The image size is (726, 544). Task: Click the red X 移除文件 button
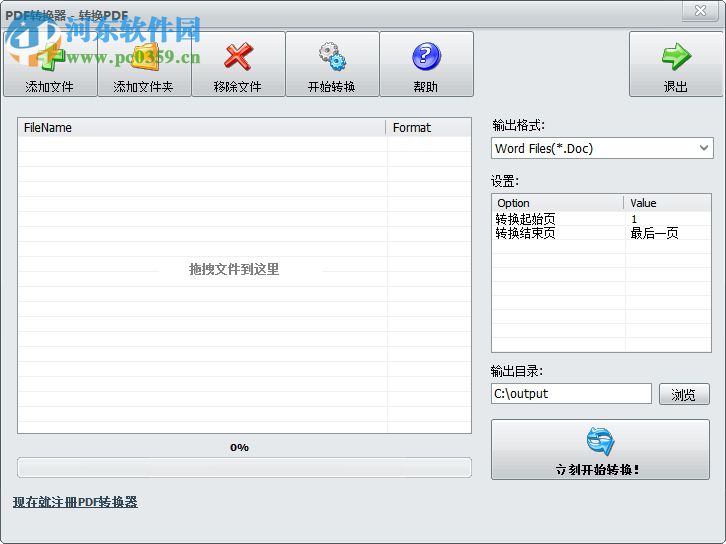(x=238, y=64)
